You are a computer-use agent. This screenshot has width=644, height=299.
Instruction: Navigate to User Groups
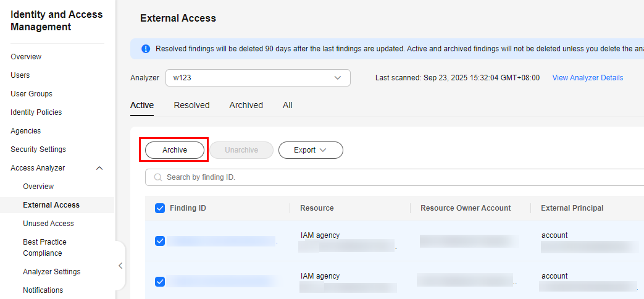tap(31, 94)
